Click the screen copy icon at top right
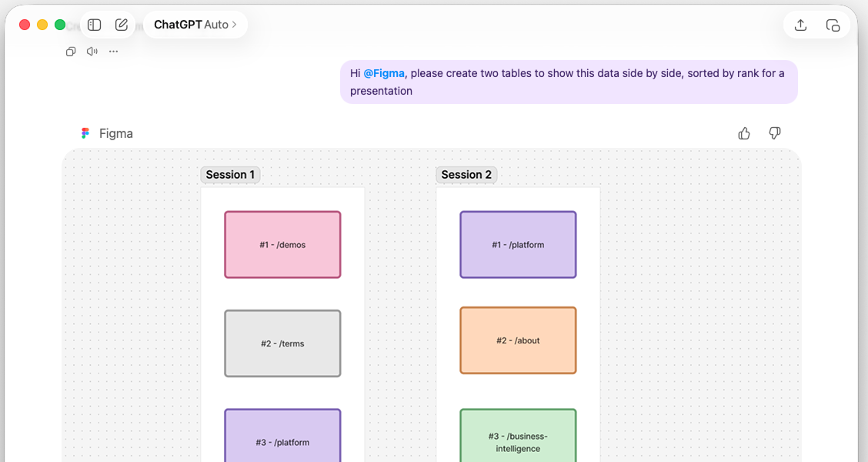868x462 pixels. 834,25
